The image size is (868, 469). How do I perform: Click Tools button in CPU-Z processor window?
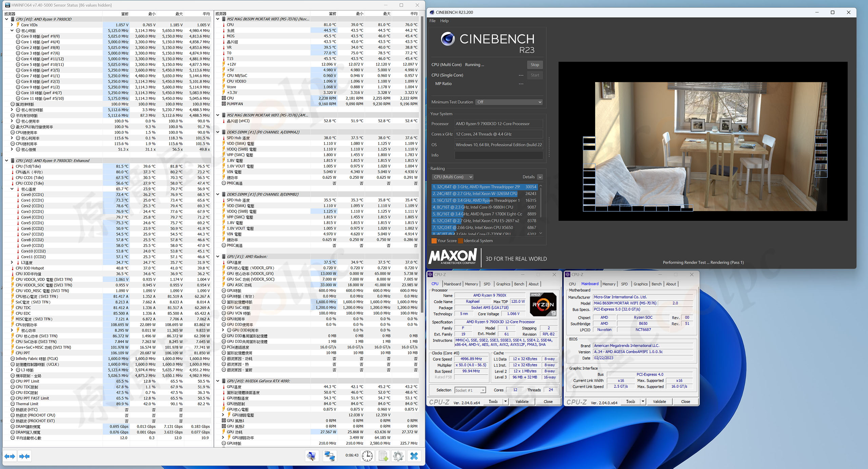tap(493, 401)
